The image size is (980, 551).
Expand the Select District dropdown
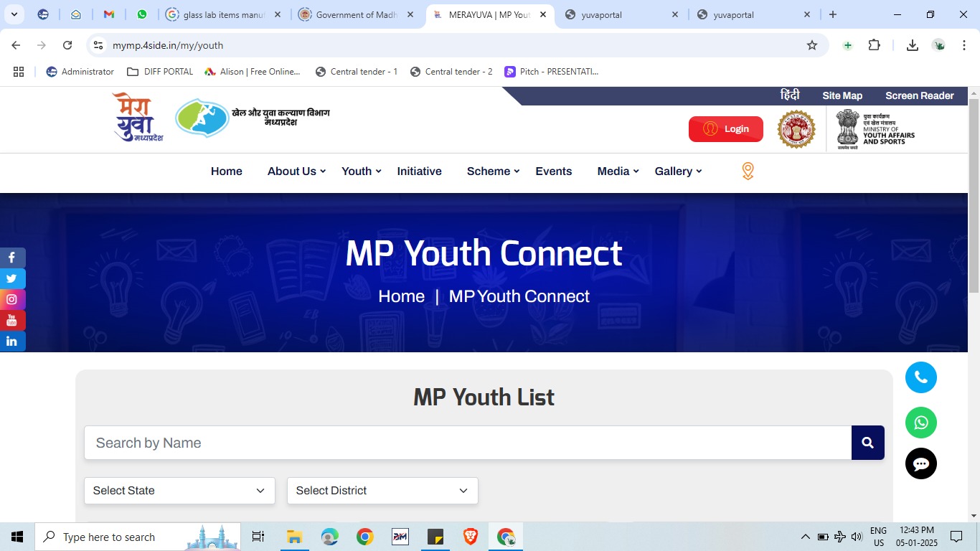coord(382,491)
